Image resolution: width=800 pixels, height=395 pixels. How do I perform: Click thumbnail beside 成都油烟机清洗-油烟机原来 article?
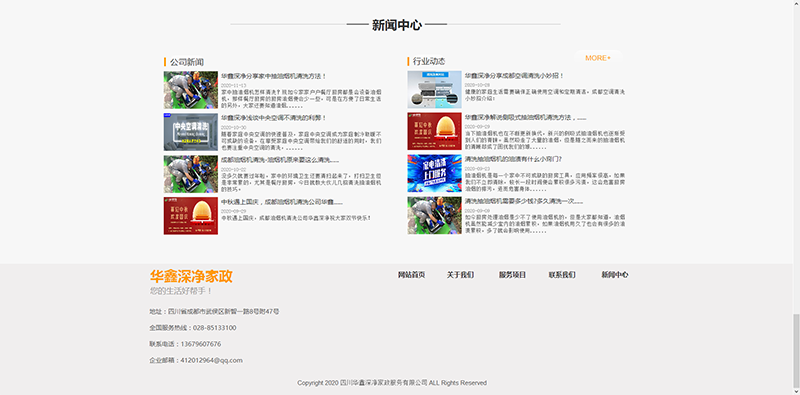click(191, 174)
